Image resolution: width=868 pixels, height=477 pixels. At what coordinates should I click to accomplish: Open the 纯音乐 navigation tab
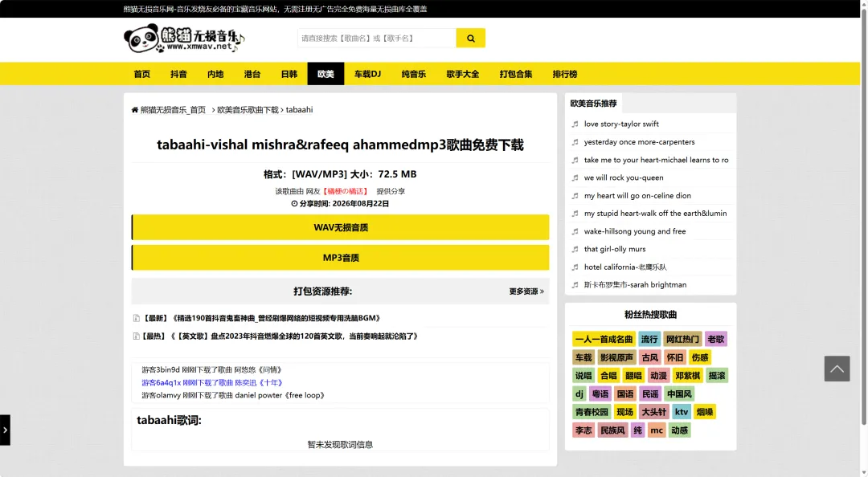click(x=414, y=74)
